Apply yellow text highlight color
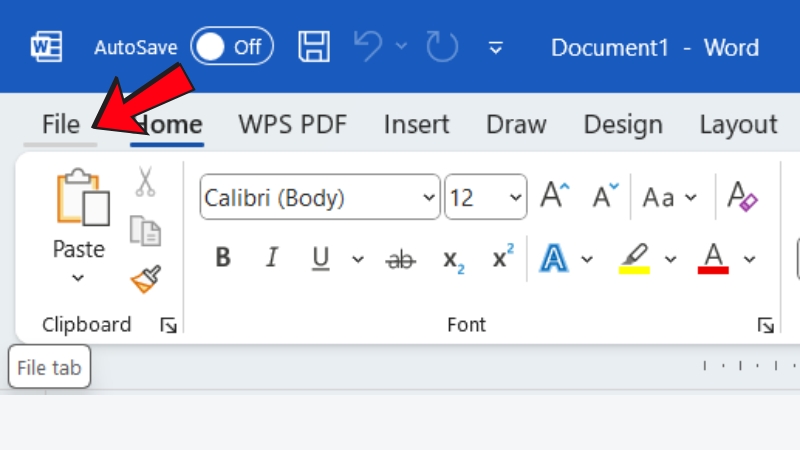The height and width of the screenshot is (450, 800). click(634, 258)
